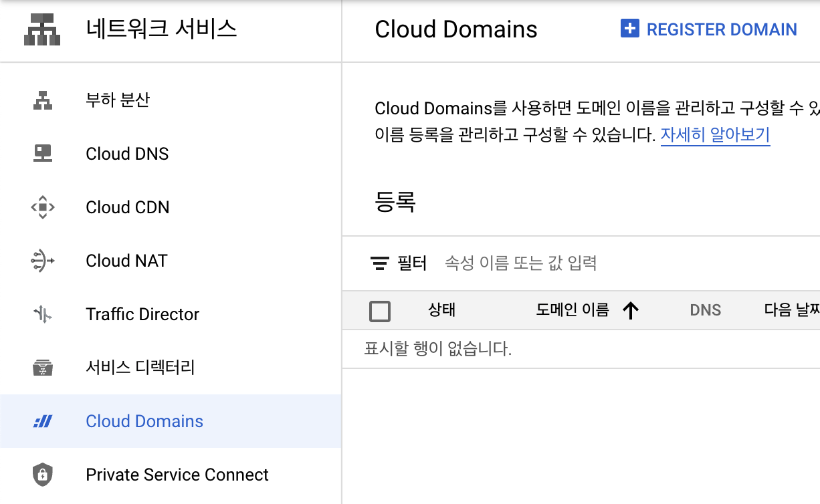The height and width of the screenshot is (504, 820).
Task: Click the Traffic Director icon
Action: [x=43, y=314]
